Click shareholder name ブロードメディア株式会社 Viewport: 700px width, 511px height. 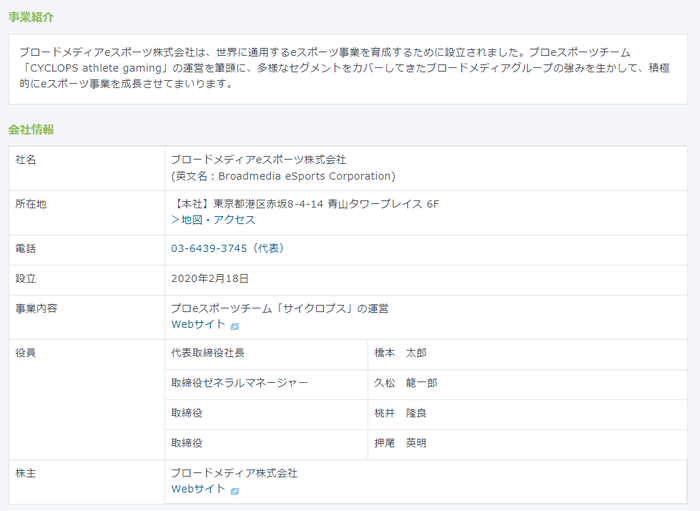pos(234,473)
